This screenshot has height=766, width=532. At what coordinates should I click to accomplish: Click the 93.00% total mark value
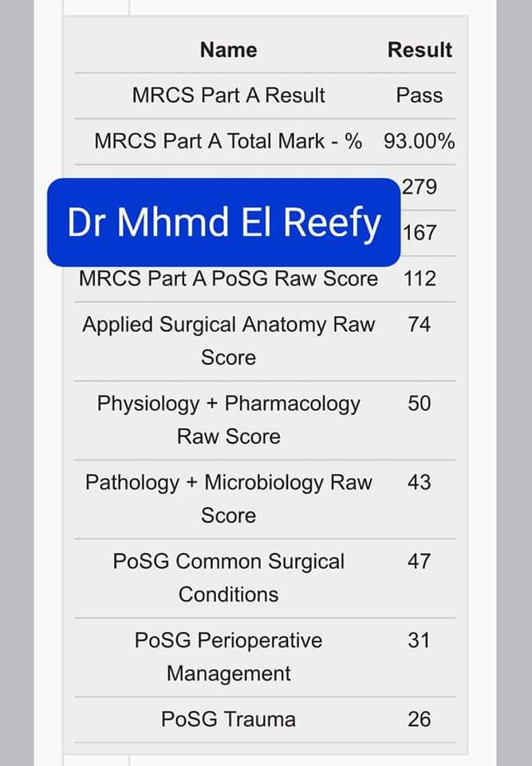pos(420,141)
